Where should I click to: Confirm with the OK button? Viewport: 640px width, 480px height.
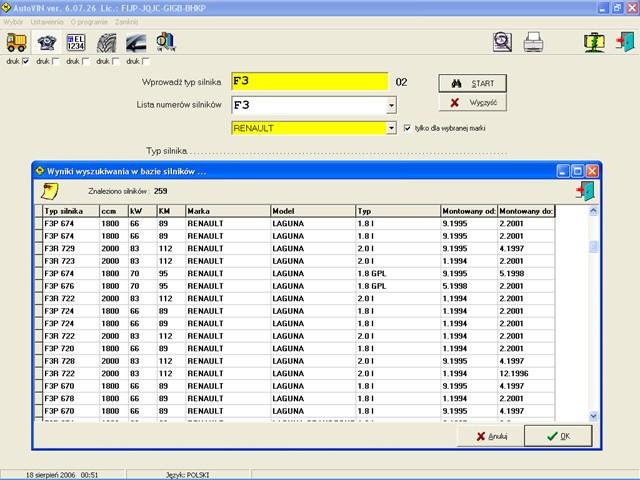click(x=558, y=436)
